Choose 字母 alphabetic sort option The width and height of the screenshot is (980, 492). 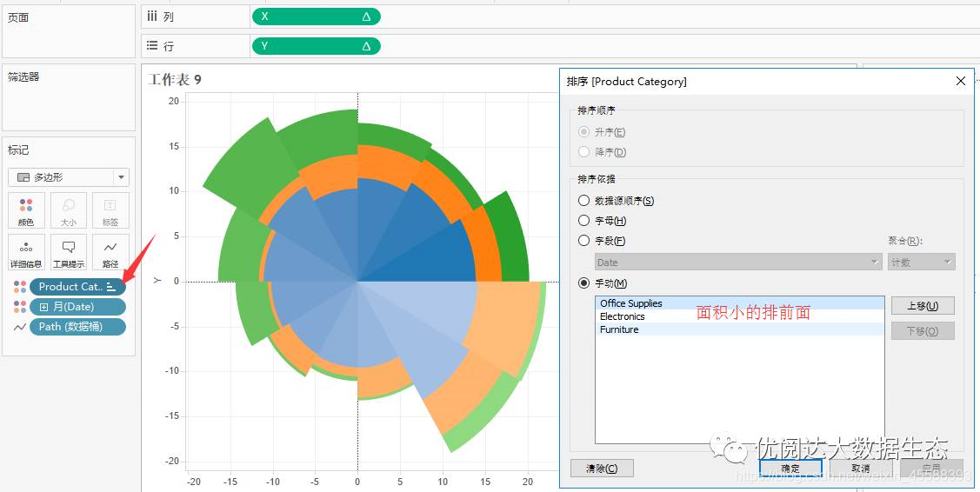tap(583, 221)
